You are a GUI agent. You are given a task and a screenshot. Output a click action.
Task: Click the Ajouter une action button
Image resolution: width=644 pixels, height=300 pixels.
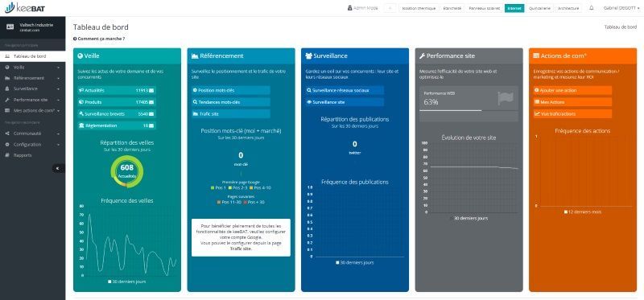pos(572,90)
